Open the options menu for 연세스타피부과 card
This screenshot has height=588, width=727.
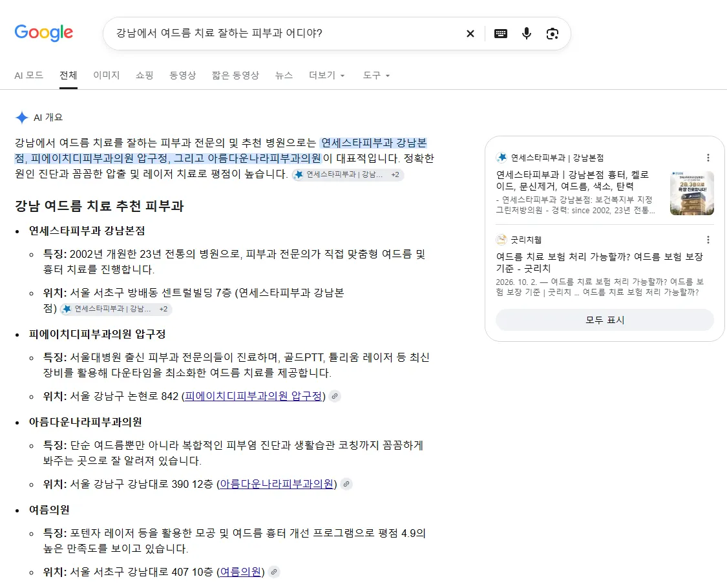708,158
